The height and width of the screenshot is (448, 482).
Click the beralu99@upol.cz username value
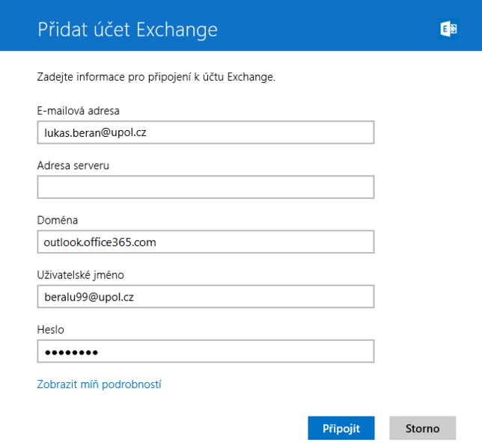(x=89, y=297)
